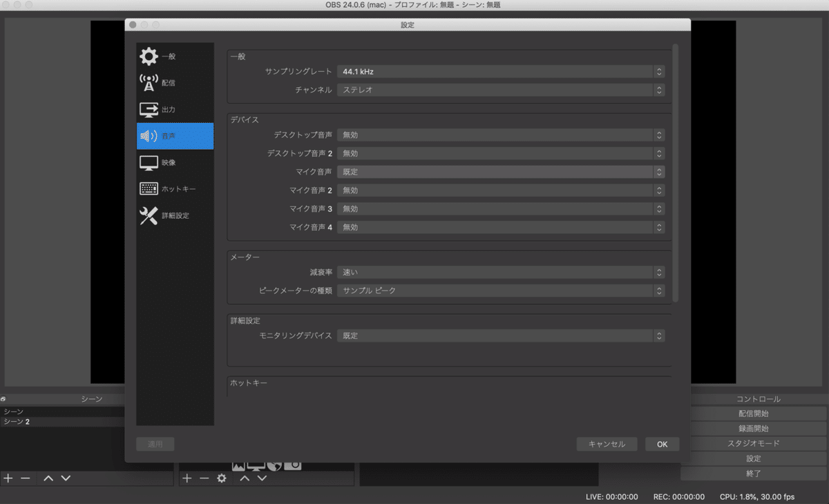Open the ピークメーターの種類 dropdown

pyautogui.click(x=501, y=291)
